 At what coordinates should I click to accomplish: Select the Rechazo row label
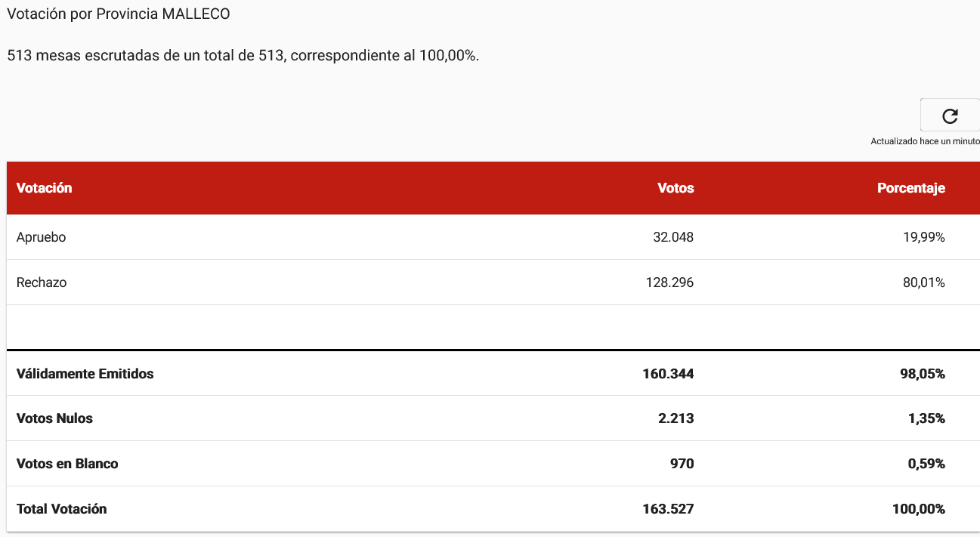point(42,282)
